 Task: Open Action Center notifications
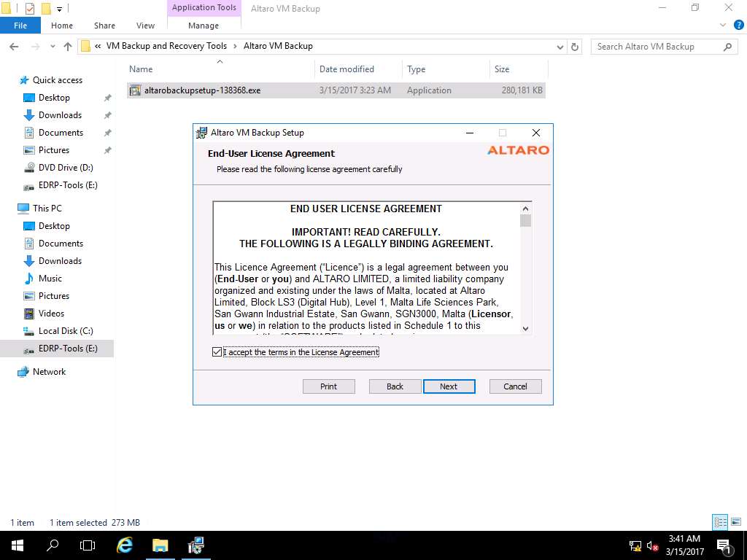(724, 546)
